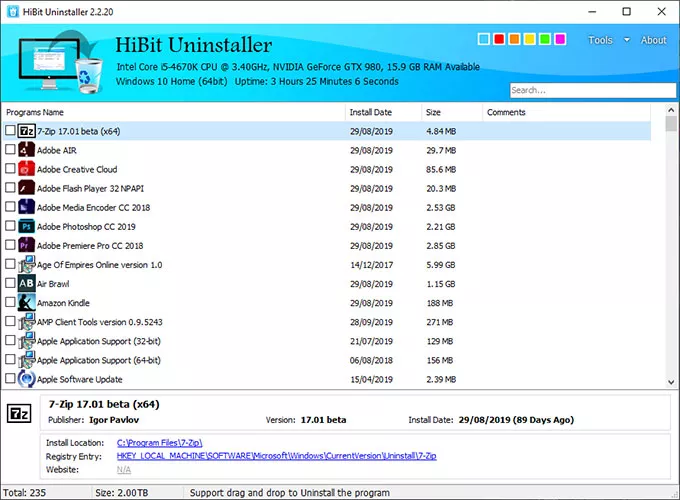The height and width of the screenshot is (500, 680).
Task: Check the Air Brawl checkbox
Action: 10,283
